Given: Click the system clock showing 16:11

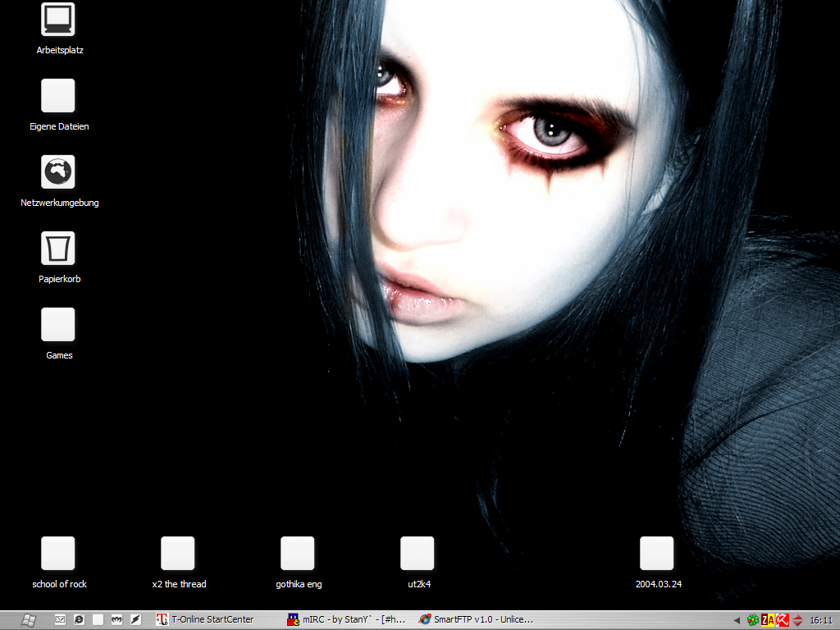Looking at the screenshot, I should coord(821,620).
